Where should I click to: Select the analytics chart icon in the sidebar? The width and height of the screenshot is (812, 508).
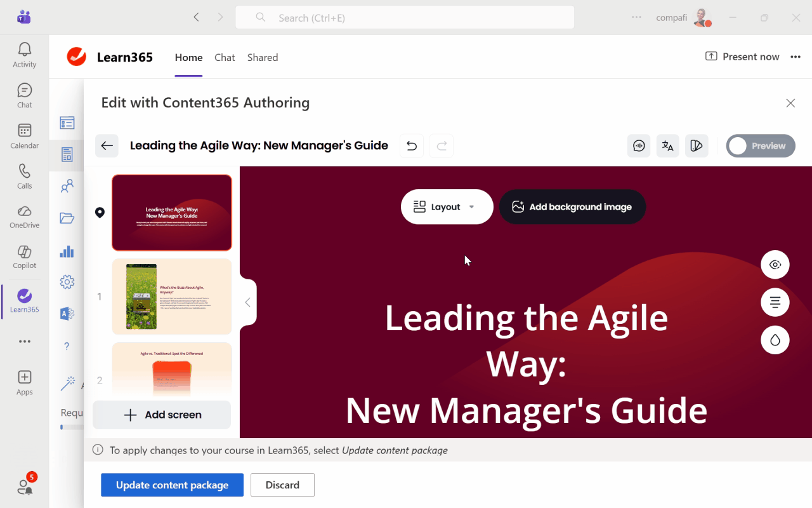[x=67, y=251]
